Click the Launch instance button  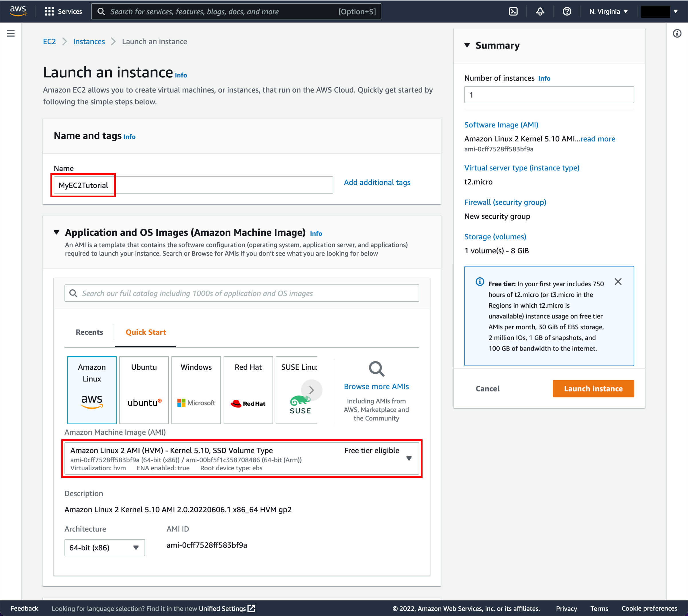593,389
